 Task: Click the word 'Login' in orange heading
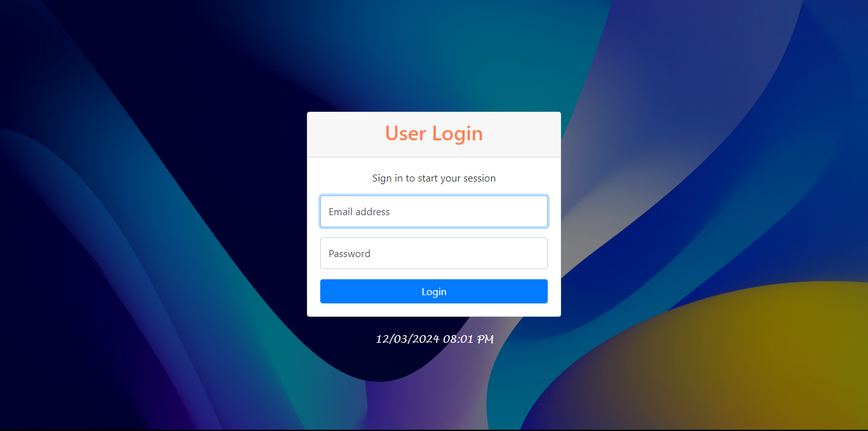[x=458, y=134]
